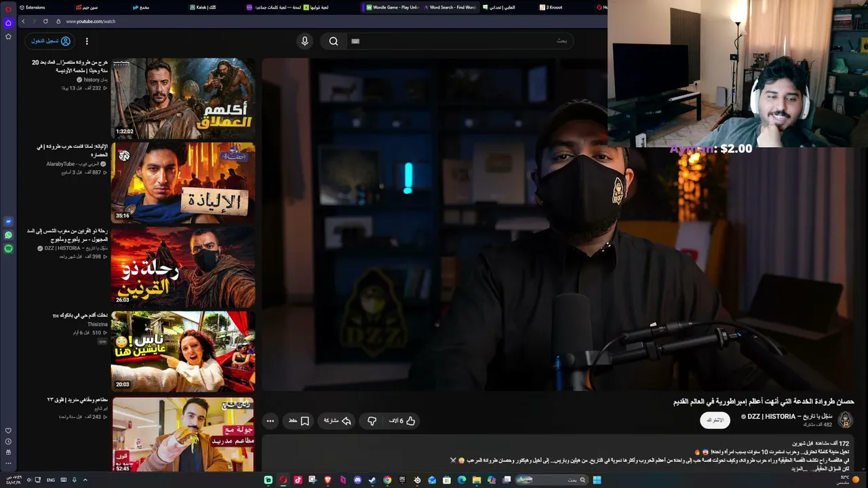Open Google Chrome from the taskbar
Screen dimensions: 868x488
[x=387, y=480]
